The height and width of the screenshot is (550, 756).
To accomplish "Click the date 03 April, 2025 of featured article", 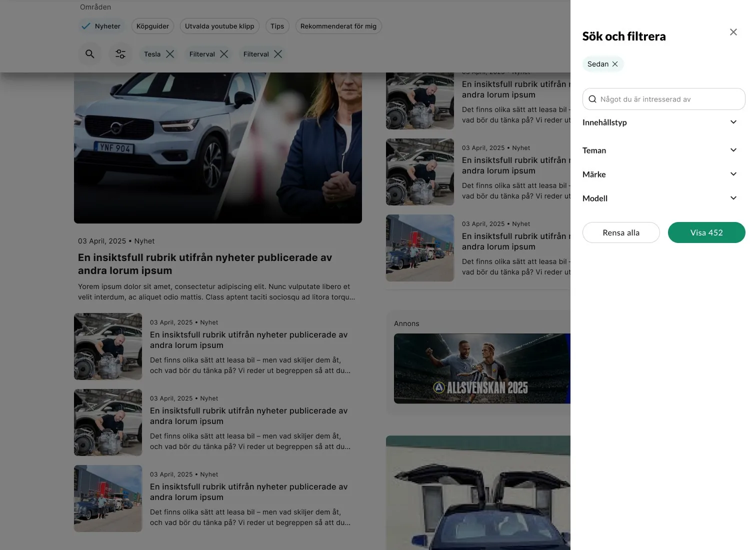I will coord(102,241).
